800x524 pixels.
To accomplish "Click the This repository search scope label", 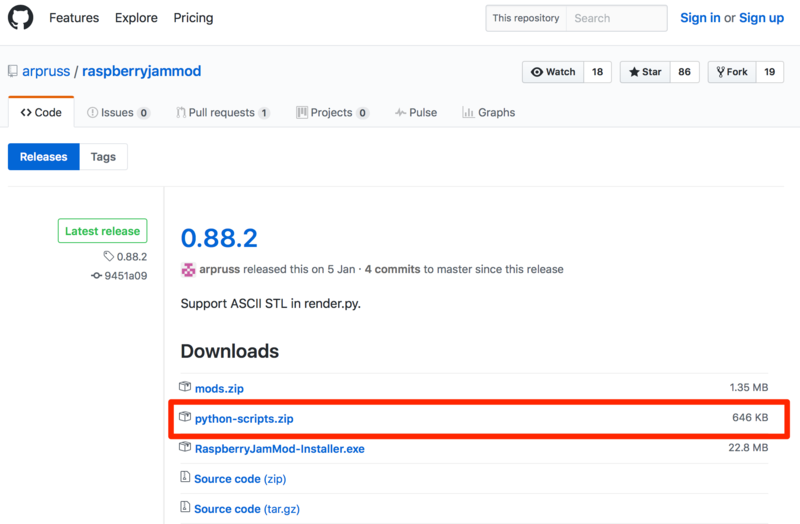I will [x=526, y=18].
